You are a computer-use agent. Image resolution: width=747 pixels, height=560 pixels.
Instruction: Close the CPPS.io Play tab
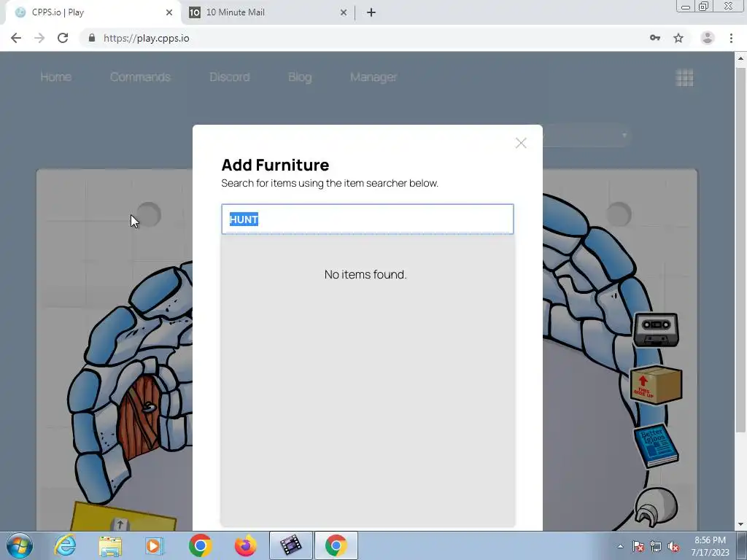point(169,13)
